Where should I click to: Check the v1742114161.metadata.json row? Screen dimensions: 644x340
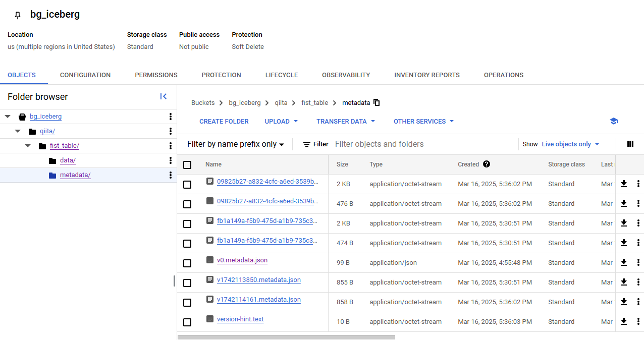pyautogui.click(x=187, y=303)
